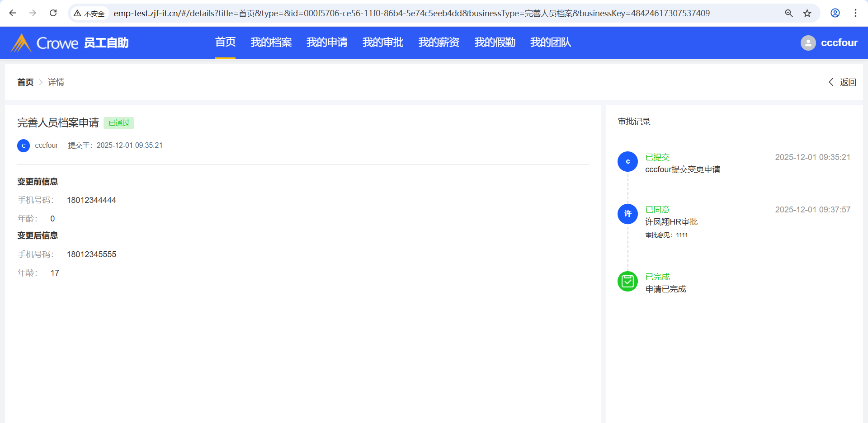Open the 我的薪资 navigation tab
Image resolution: width=868 pixels, height=423 pixels.
tap(439, 42)
